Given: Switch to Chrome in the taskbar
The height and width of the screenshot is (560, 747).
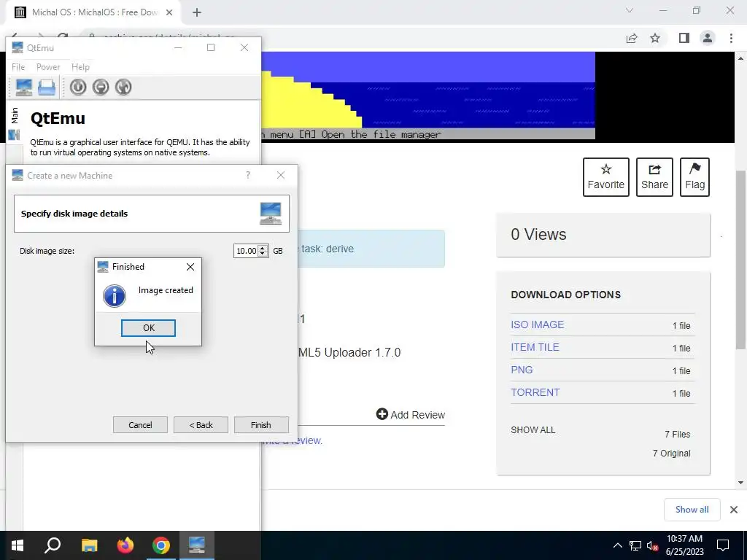Looking at the screenshot, I should click(161, 545).
